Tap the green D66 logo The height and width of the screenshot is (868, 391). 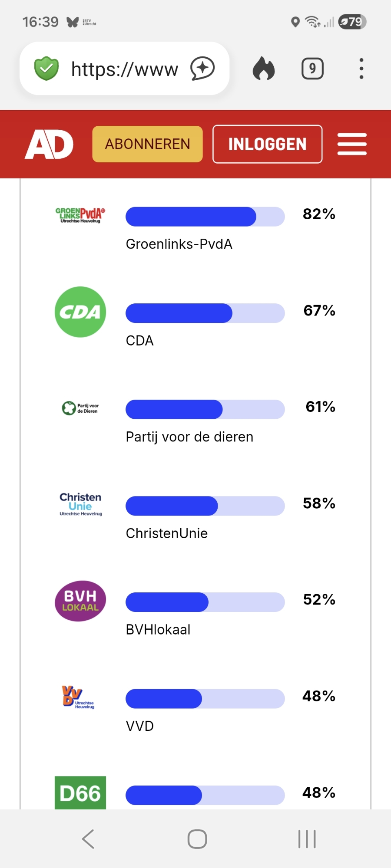pyautogui.click(x=80, y=793)
